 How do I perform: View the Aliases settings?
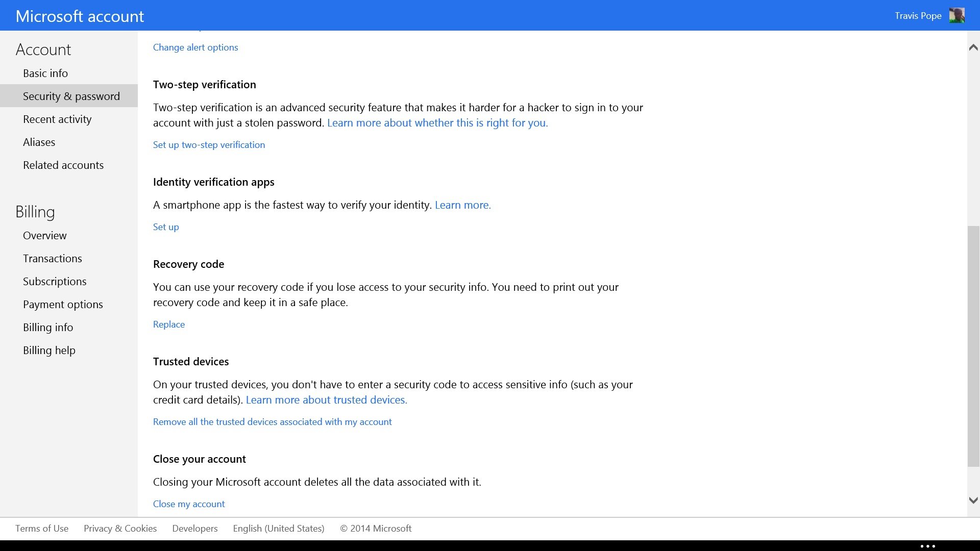39,142
